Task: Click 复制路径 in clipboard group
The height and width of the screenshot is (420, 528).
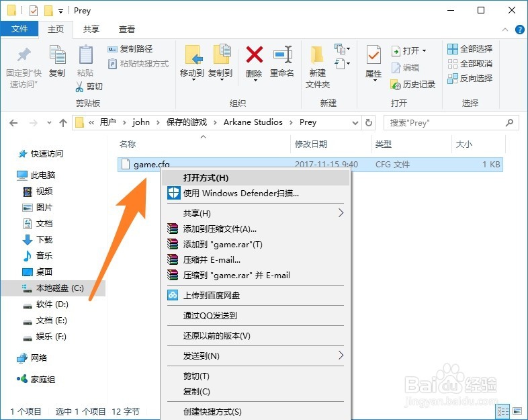Action: click(130, 49)
